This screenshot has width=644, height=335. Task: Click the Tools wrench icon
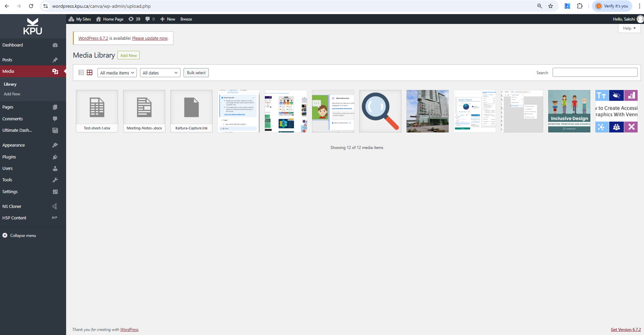pos(55,180)
